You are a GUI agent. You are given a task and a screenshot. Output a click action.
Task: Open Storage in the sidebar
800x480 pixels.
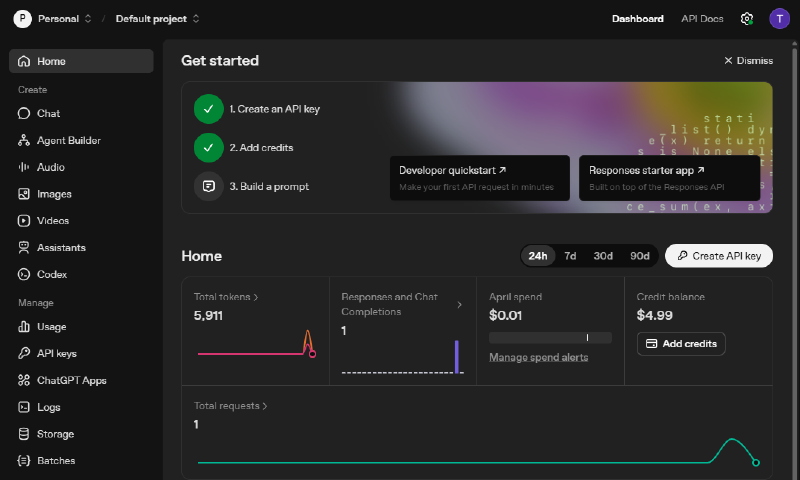pos(81,434)
